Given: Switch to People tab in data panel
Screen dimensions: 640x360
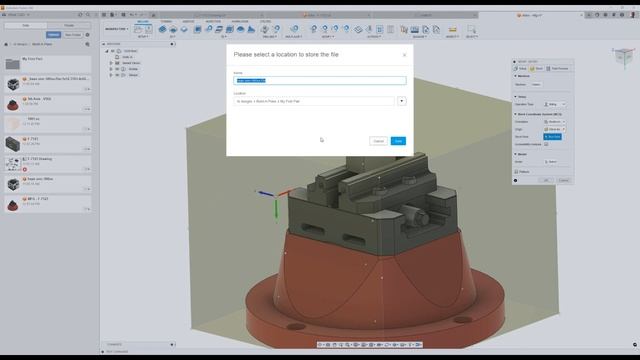Looking at the screenshot, I should coord(69,25).
